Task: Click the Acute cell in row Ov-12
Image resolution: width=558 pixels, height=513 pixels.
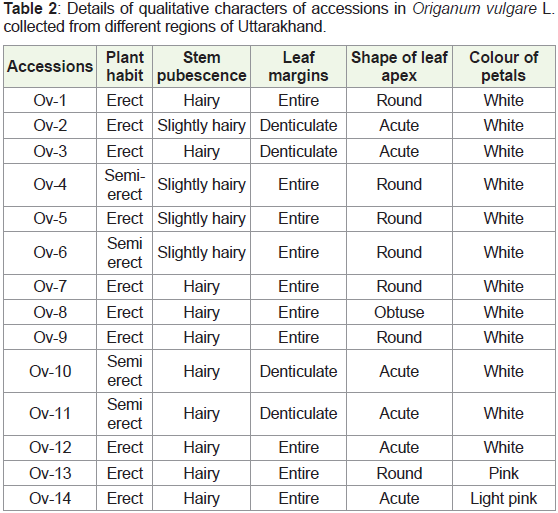Action: tap(399, 448)
